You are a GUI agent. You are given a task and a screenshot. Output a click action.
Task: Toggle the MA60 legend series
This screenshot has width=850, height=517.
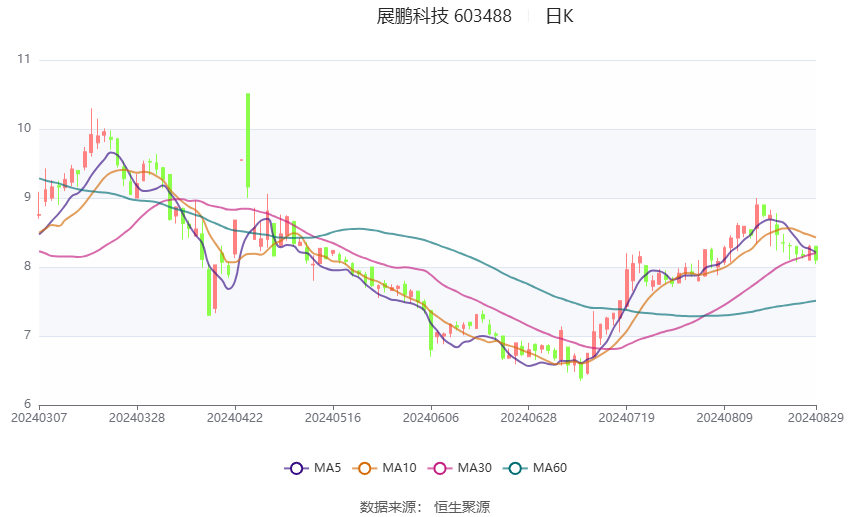[535, 468]
